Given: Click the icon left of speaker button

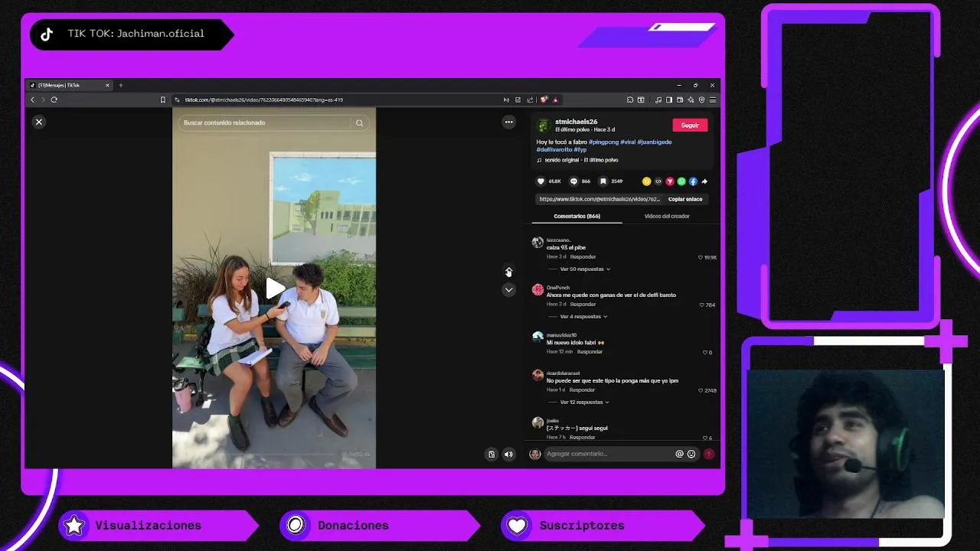Looking at the screenshot, I should coord(492,454).
